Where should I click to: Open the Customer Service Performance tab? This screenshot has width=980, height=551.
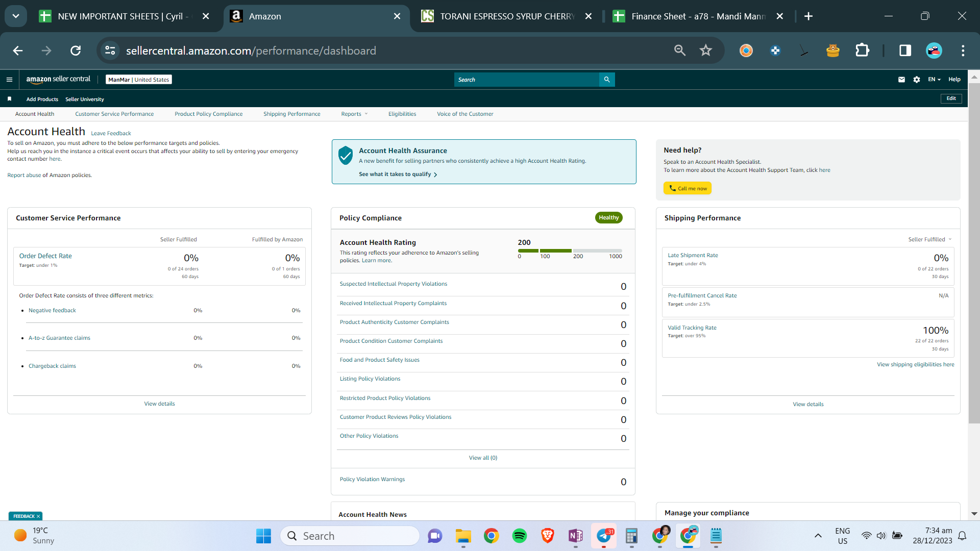(x=114, y=114)
